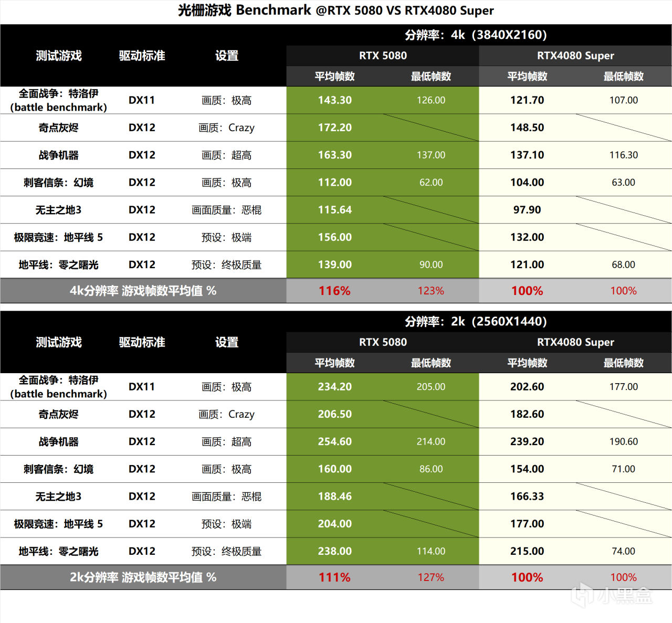Click the 零之曙光 4k average "139.00"

click(335, 265)
